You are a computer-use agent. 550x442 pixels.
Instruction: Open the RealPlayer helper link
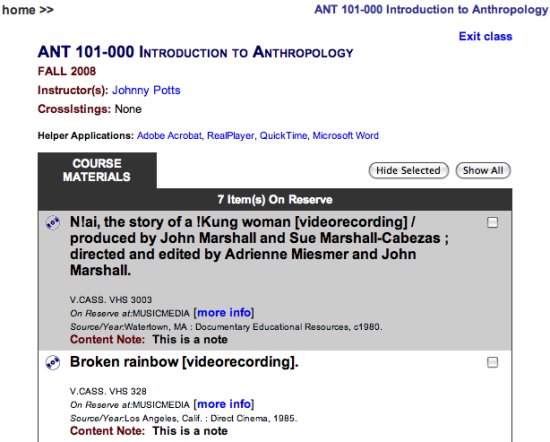pos(231,136)
